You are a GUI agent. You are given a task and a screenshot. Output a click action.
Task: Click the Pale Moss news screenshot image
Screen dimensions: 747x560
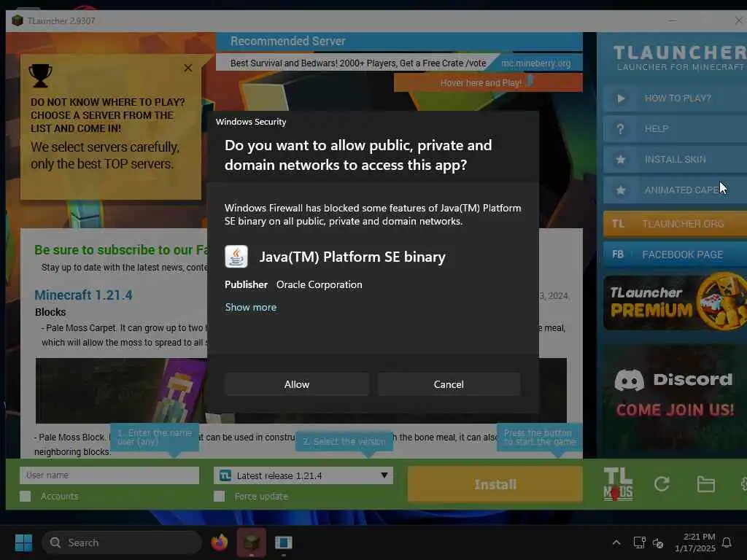click(301, 391)
